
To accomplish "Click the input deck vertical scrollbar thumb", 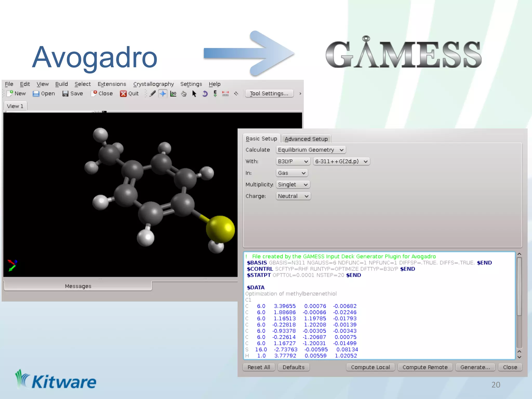I will click(x=519, y=287).
